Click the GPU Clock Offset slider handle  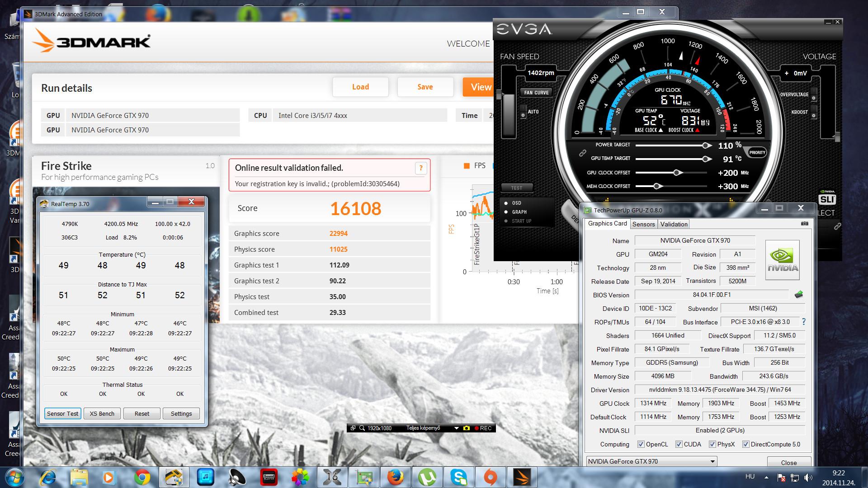pyautogui.click(x=677, y=173)
